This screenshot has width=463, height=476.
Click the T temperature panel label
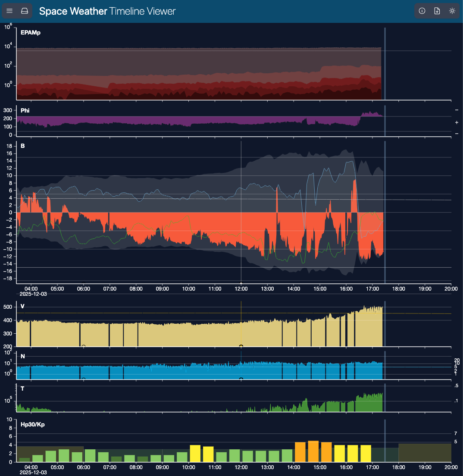click(x=22, y=388)
